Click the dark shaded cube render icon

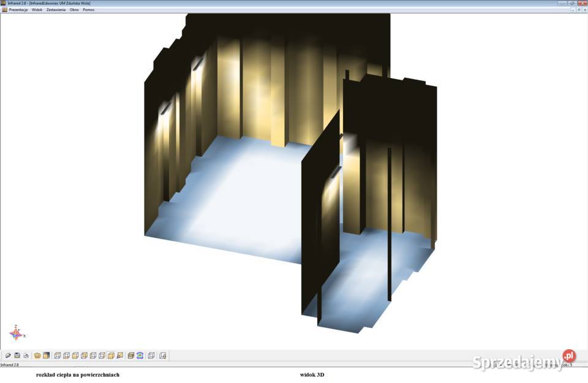(46, 355)
